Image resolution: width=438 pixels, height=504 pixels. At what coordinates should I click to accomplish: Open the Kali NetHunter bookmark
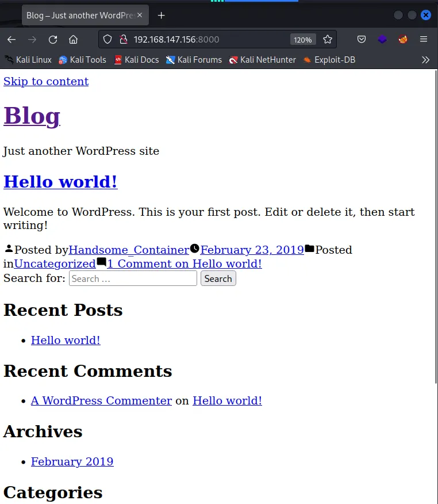click(262, 60)
